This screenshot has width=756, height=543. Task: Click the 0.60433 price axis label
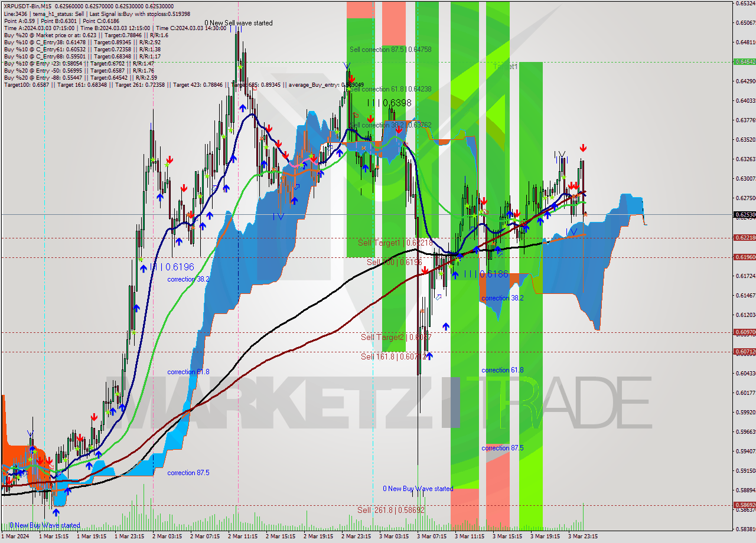[x=745, y=373]
